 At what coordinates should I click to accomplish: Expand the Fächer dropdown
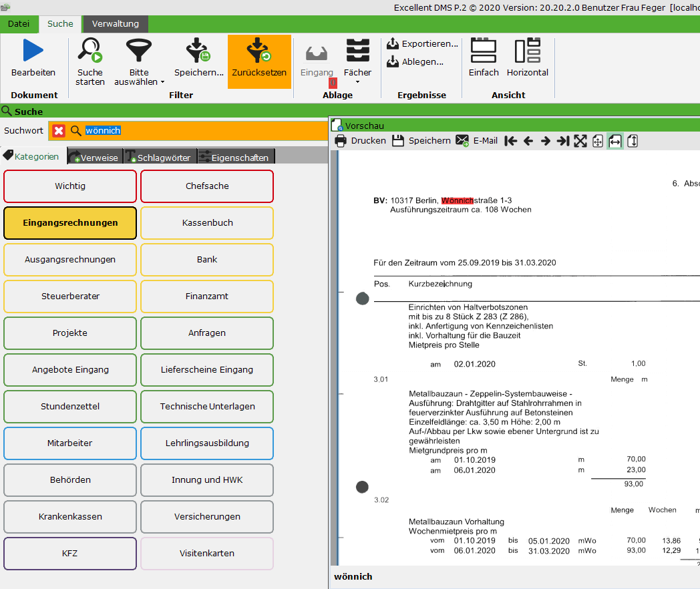(357, 62)
